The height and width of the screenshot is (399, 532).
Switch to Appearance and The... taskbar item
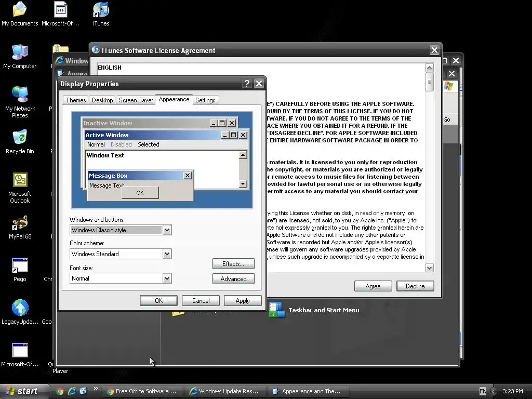pos(308,391)
